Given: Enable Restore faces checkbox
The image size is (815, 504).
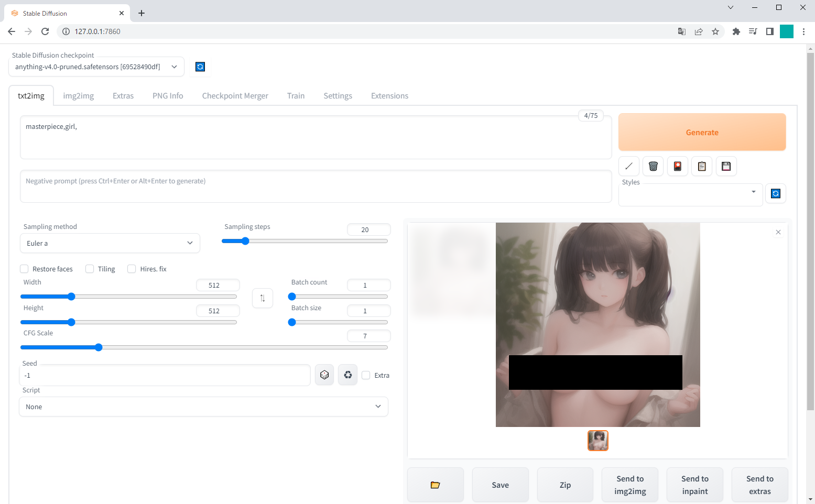Looking at the screenshot, I should 24,269.
